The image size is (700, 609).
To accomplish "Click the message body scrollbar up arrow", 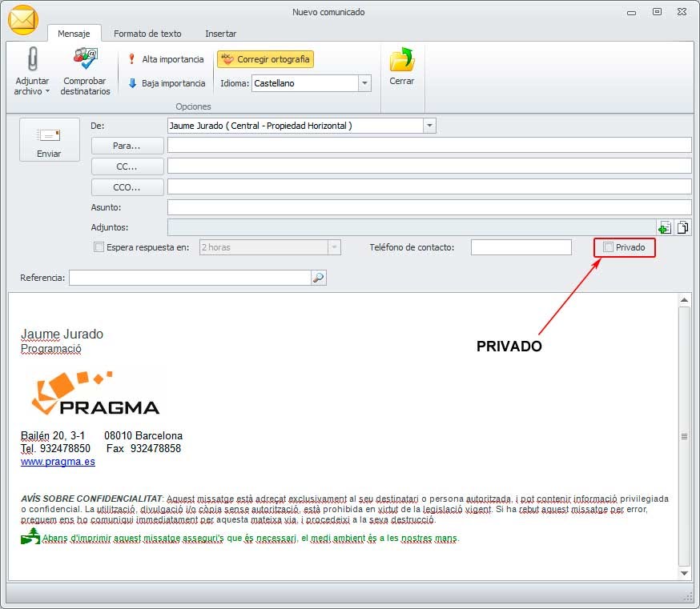I will coord(684,300).
